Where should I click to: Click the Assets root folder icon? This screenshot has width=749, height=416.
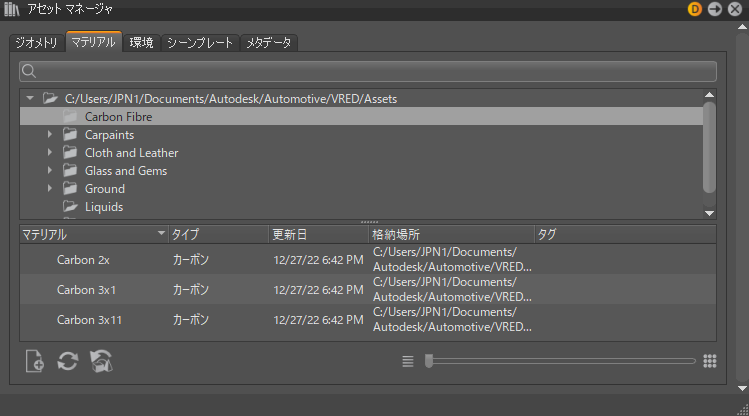tap(50, 98)
